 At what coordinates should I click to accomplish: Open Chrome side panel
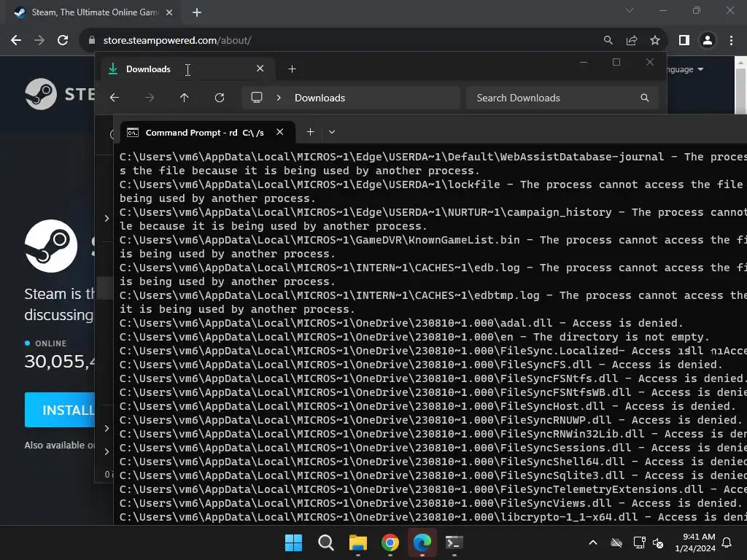pyautogui.click(x=684, y=41)
